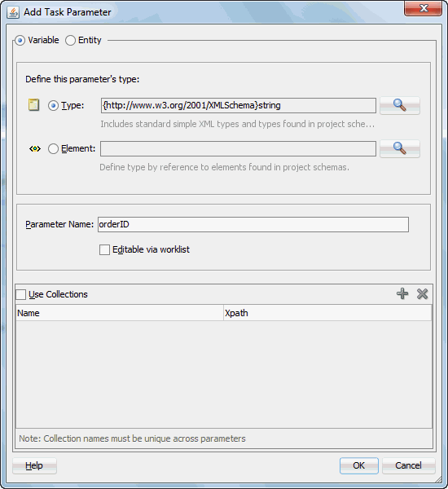Open the Type browser magnifier icon
Screen dimensions: 448x489
400,106
